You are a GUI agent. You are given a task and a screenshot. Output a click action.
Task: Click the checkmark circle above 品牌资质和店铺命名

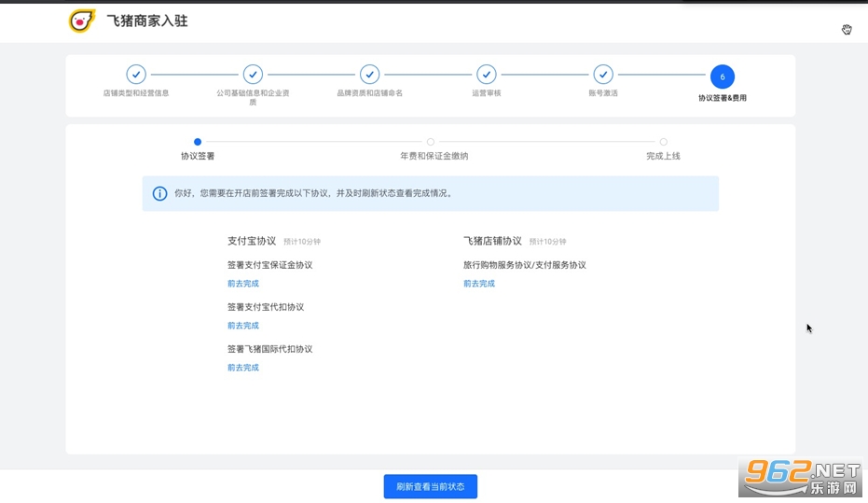click(x=369, y=75)
